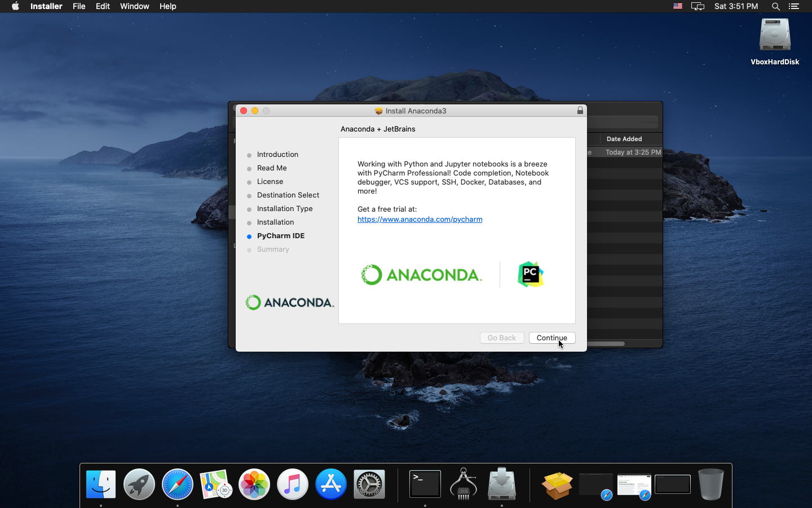Open the input source flag menu
The height and width of the screenshot is (508, 812).
[x=678, y=6]
